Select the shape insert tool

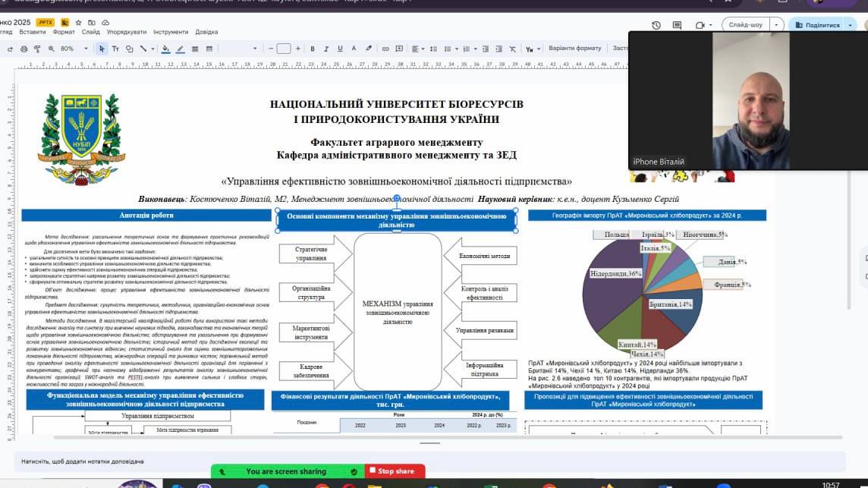pos(130,49)
